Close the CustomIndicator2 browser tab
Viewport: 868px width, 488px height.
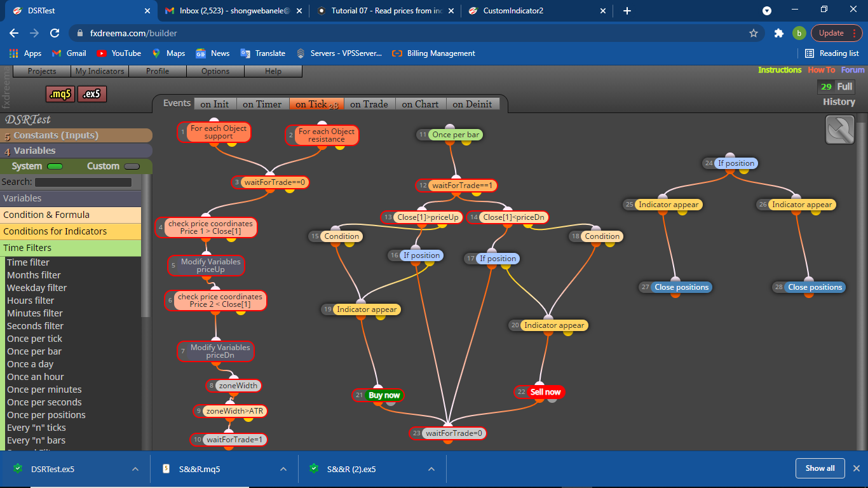604,11
